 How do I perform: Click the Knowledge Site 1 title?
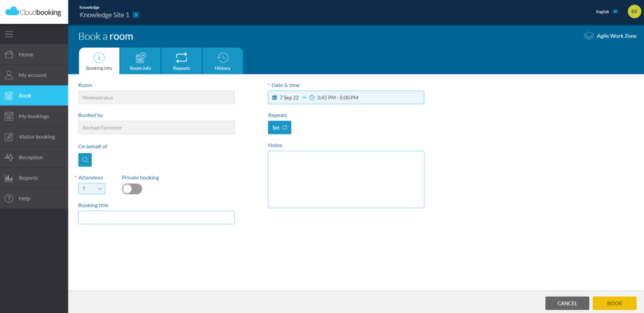click(x=104, y=15)
